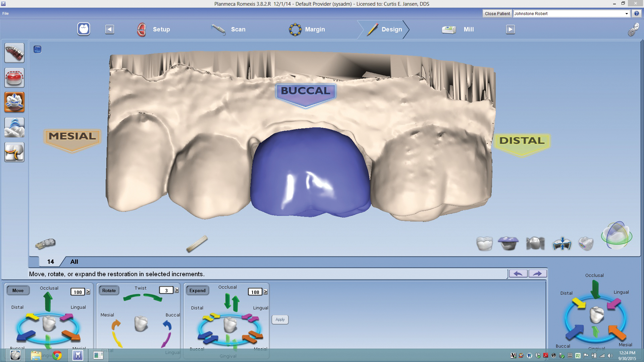The height and width of the screenshot is (362, 644).
Task: Click the Close Patient button
Action: pos(497,14)
